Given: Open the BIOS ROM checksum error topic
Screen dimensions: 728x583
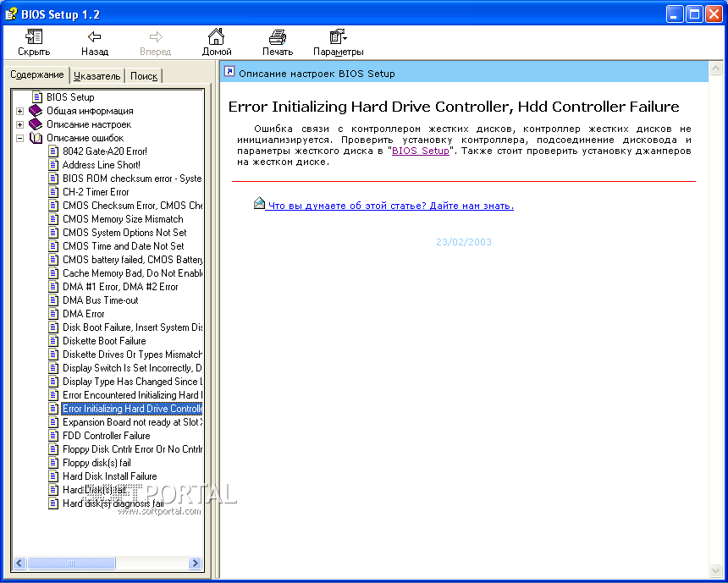Looking at the screenshot, I should (x=132, y=179).
